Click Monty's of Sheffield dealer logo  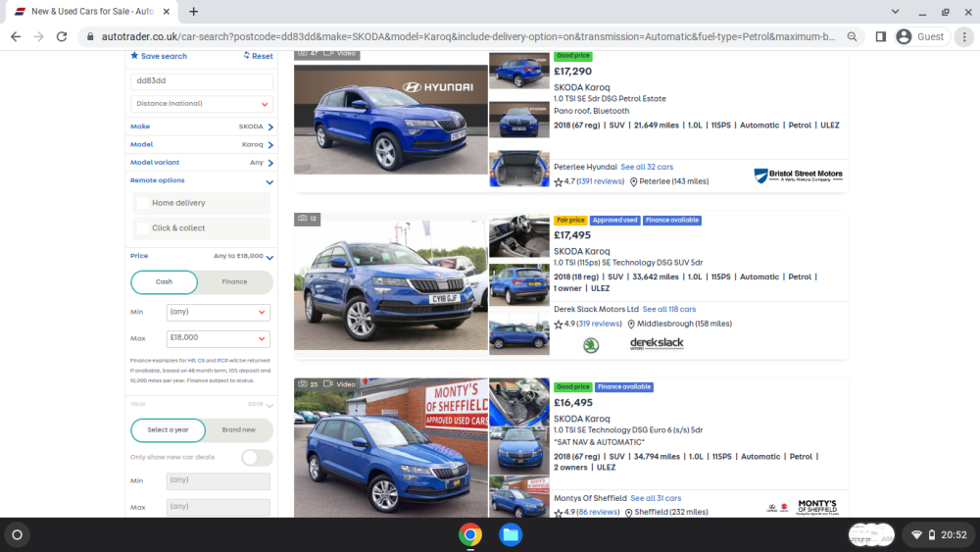coord(817,506)
